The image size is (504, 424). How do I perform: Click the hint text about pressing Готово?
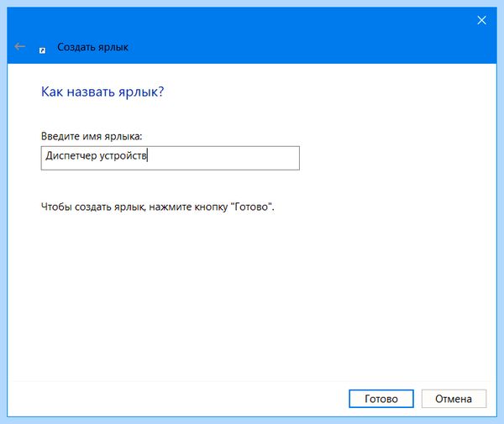158,207
